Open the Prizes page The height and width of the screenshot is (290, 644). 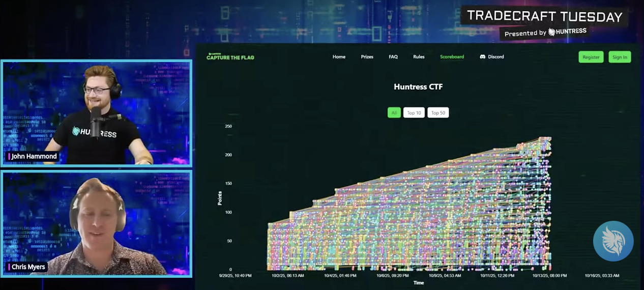(x=367, y=57)
